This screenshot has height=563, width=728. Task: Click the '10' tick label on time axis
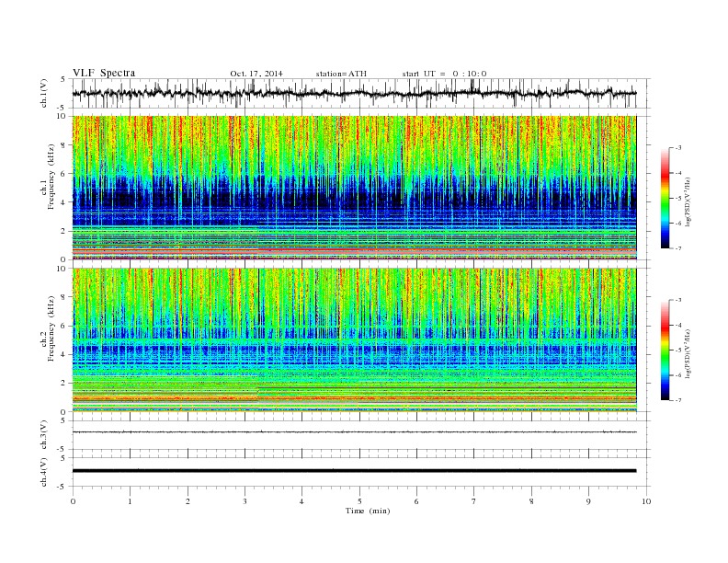click(646, 501)
